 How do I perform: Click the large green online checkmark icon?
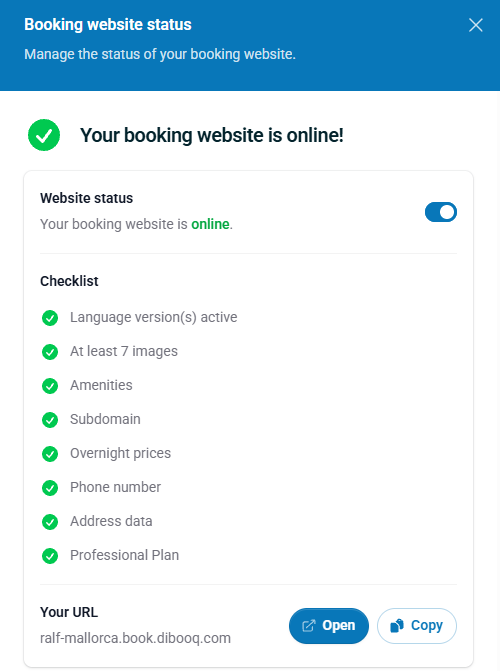(44, 135)
